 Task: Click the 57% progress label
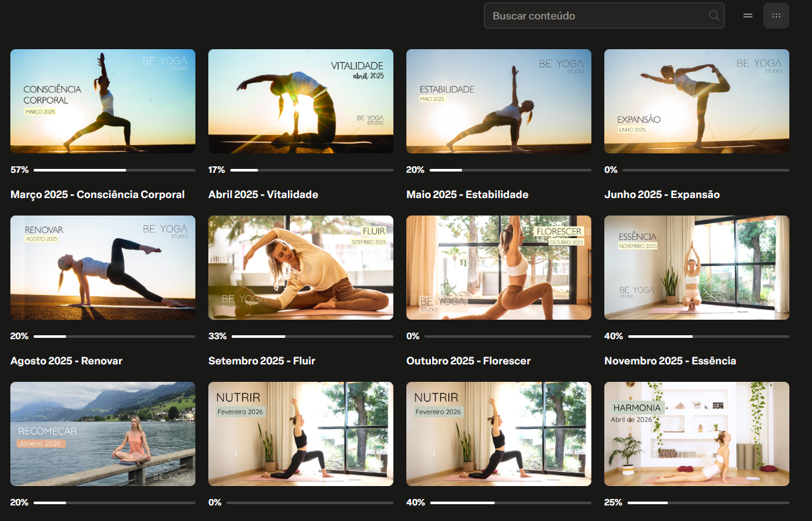[x=19, y=170]
